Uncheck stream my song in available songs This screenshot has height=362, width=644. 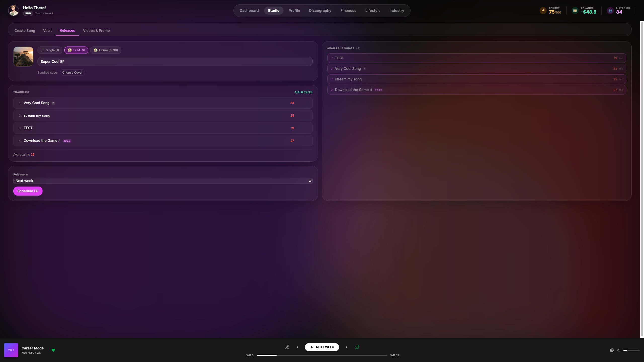(332, 79)
